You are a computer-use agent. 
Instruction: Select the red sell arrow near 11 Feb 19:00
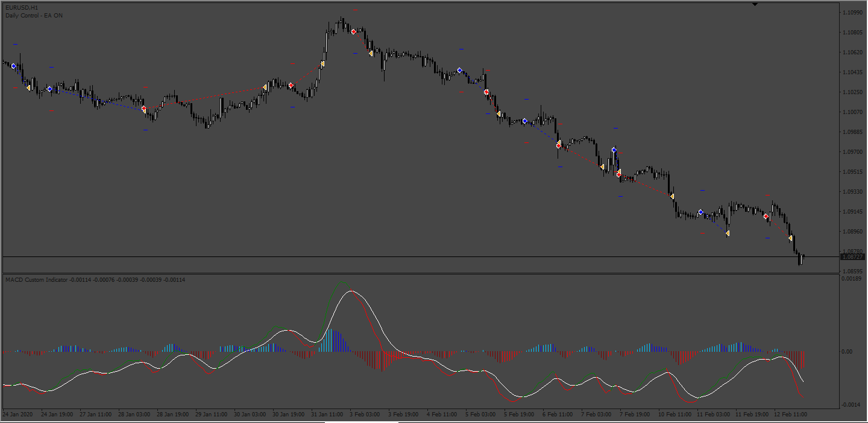coord(766,216)
